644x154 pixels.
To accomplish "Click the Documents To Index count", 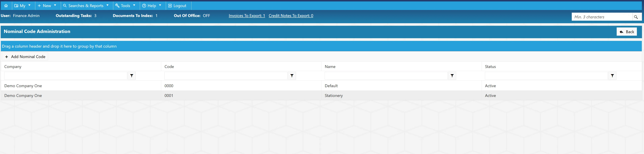I will (x=157, y=16).
